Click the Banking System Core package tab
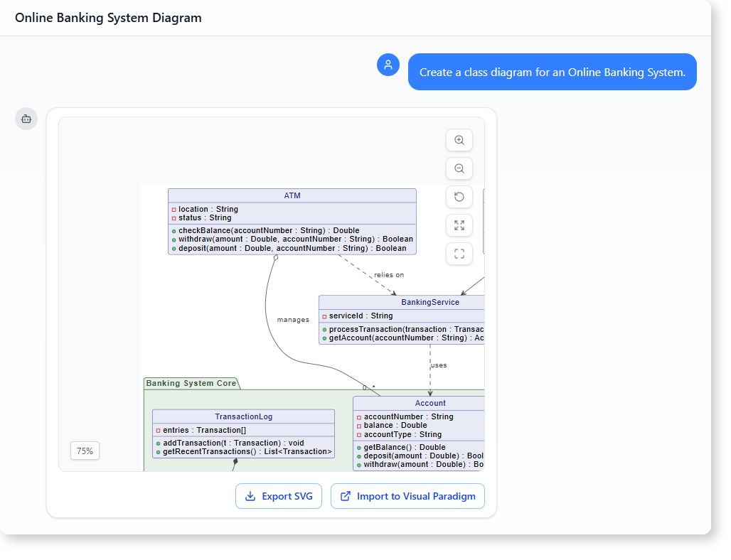This screenshot has width=731, height=560. point(191,384)
